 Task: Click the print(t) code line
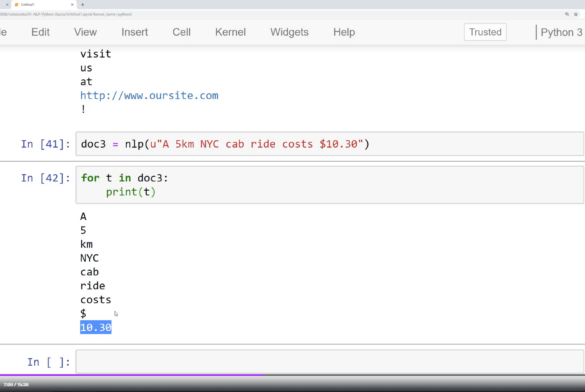[x=131, y=192]
